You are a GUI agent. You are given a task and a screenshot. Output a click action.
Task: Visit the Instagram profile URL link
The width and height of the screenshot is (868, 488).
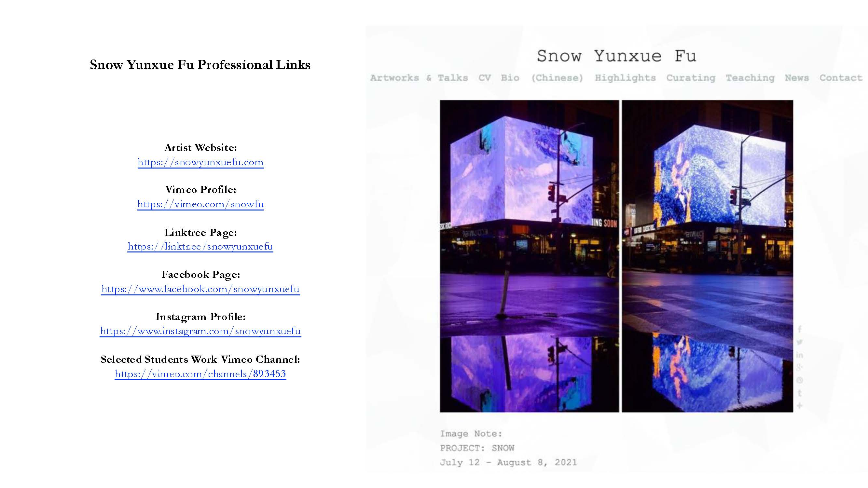[200, 331]
